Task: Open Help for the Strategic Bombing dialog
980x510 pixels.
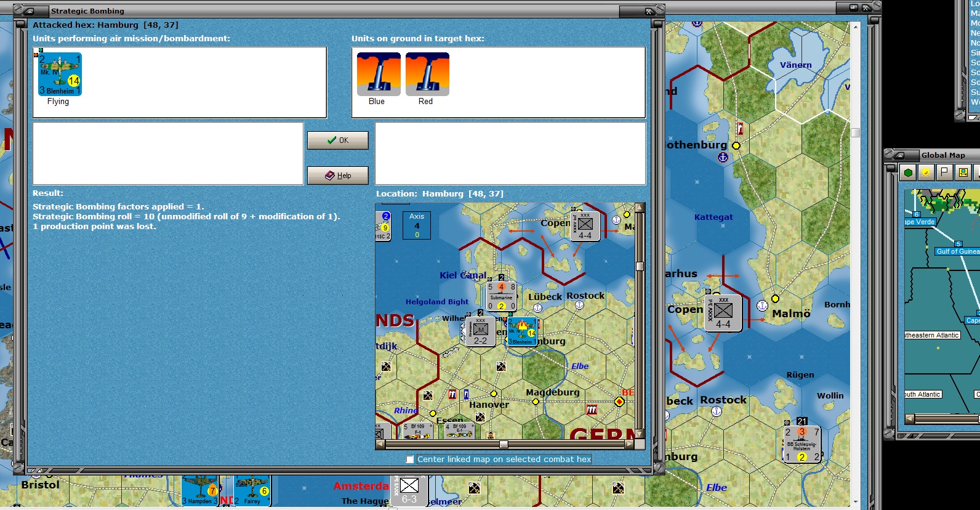Action: [x=338, y=176]
